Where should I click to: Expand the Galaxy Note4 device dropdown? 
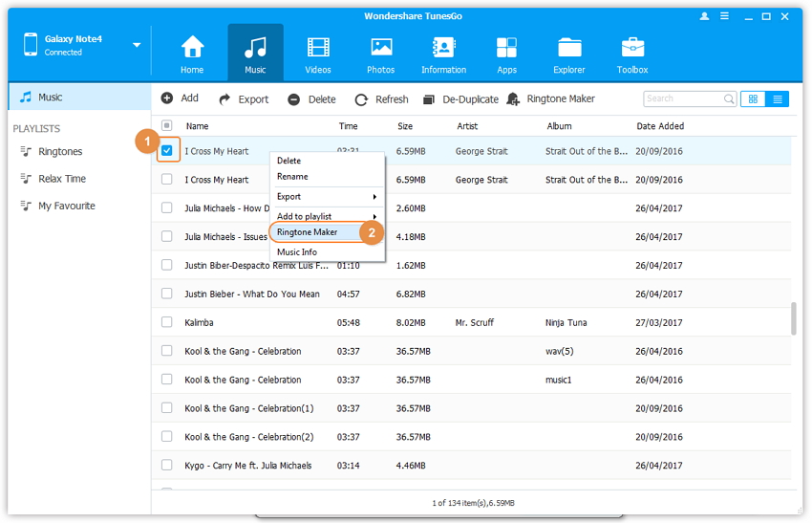(137, 45)
